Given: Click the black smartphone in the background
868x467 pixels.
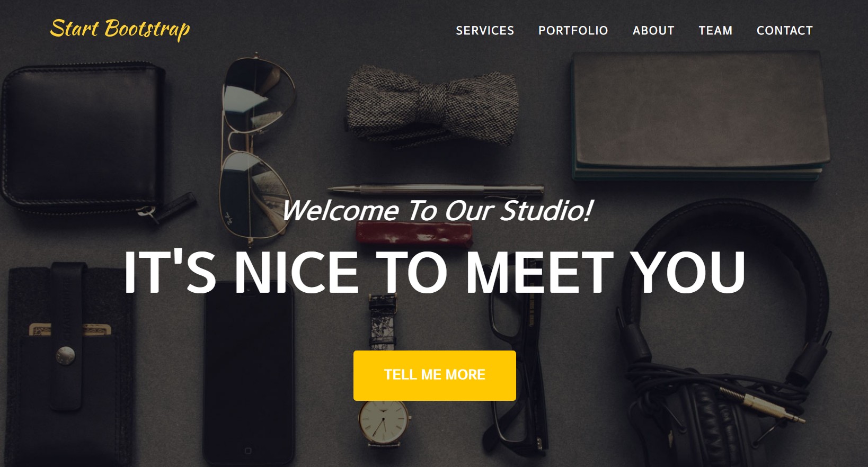Looking at the screenshot, I should 248,373.
